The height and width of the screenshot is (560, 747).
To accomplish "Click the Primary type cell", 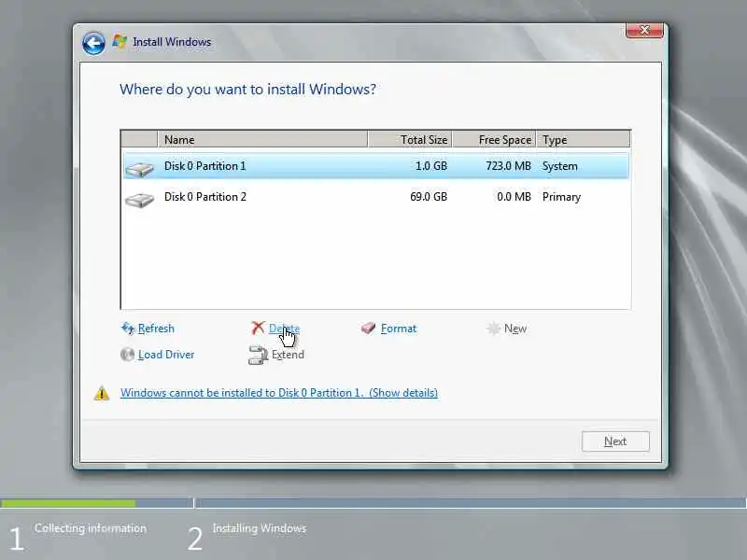I will pos(561,197).
